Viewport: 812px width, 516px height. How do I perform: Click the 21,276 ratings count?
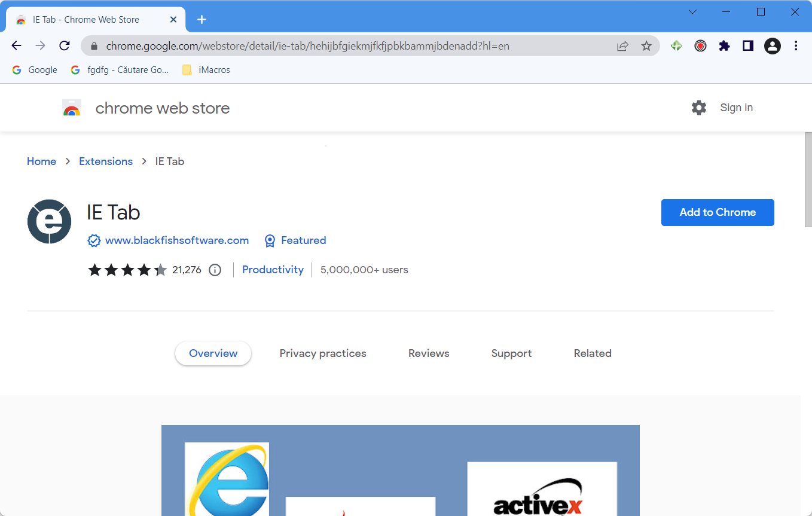(187, 270)
